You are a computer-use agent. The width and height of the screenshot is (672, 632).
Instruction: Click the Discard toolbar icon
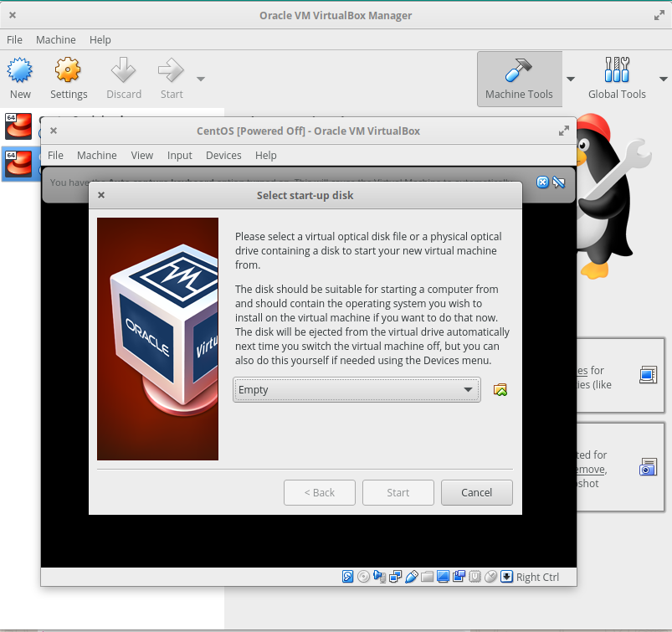point(123,69)
